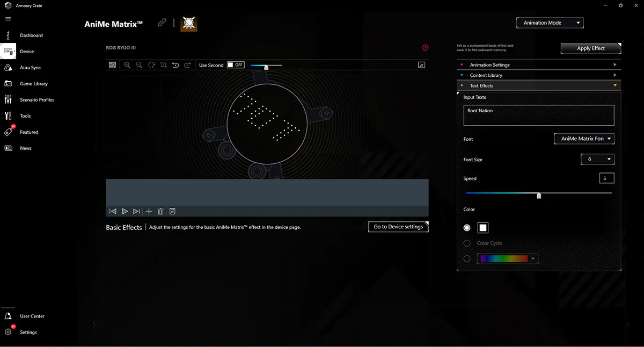The width and height of the screenshot is (644, 347).
Task: Collapse the Text Effects section
Action: [539, 85]
